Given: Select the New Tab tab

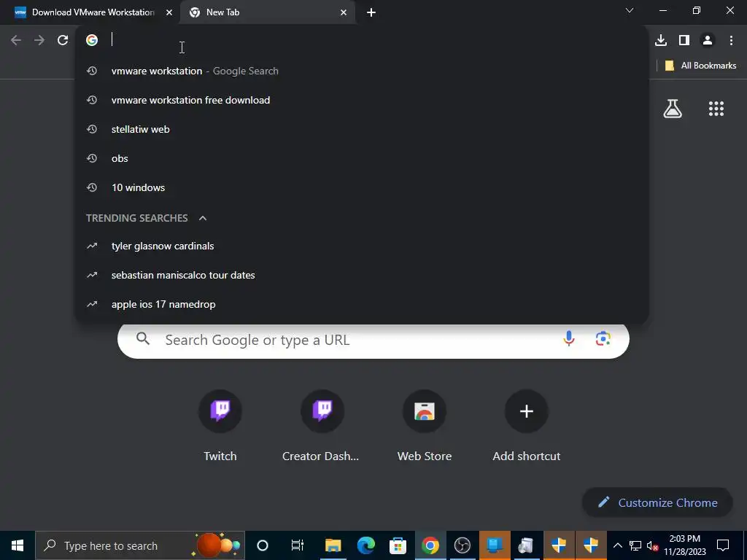Looking at the screenshot, I should tap(268, 12).
